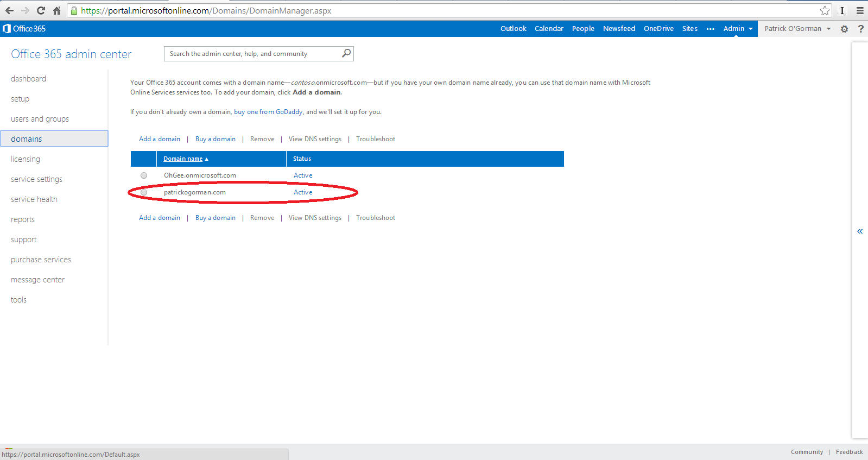Image resolution: width=868 pixels, height=460 pixels.
Task: Expand the side panel with double chevron
Action: click(860, 231)
